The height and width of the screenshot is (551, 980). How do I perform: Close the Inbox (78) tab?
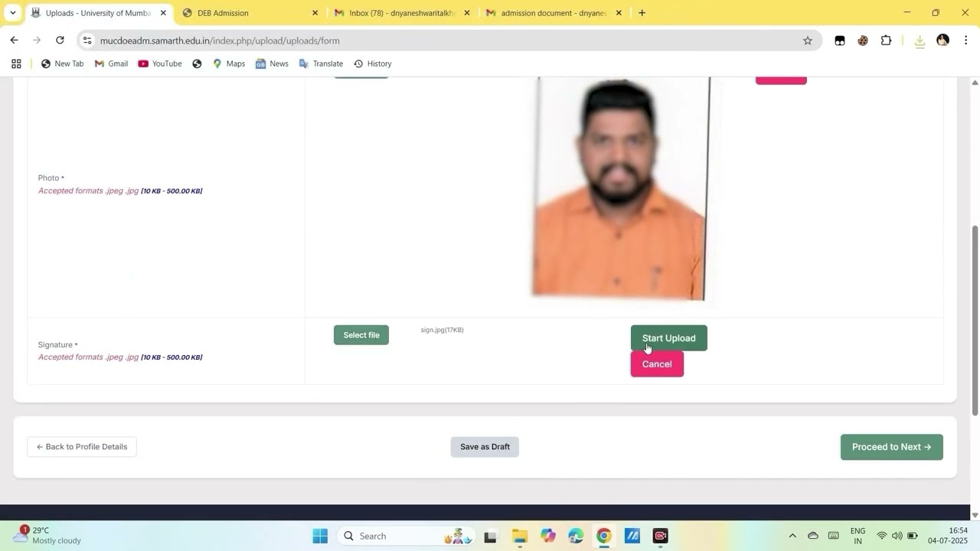[467, 13]
